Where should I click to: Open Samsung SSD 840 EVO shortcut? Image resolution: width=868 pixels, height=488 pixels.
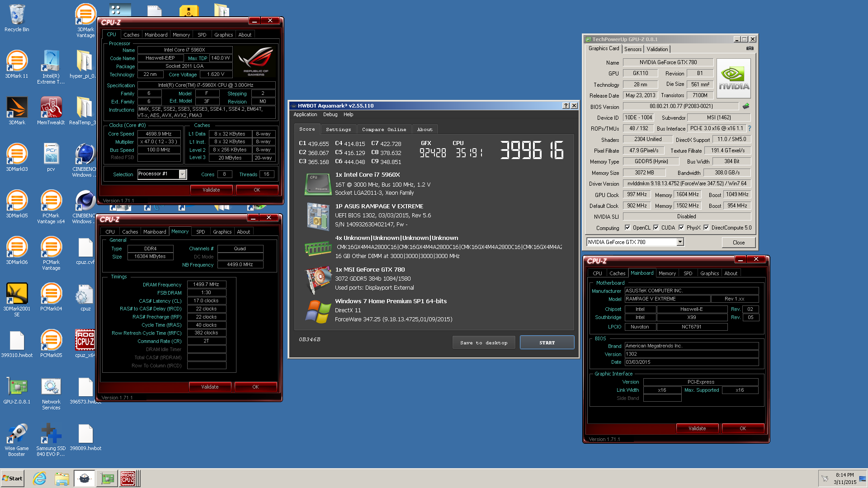[51, 439]
